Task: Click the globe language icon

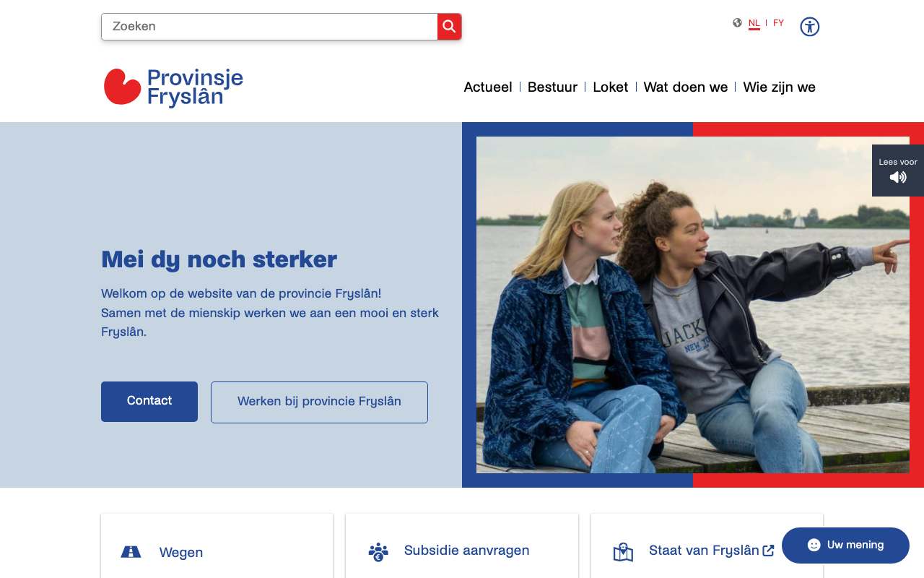Action: (x=737, y=22)
